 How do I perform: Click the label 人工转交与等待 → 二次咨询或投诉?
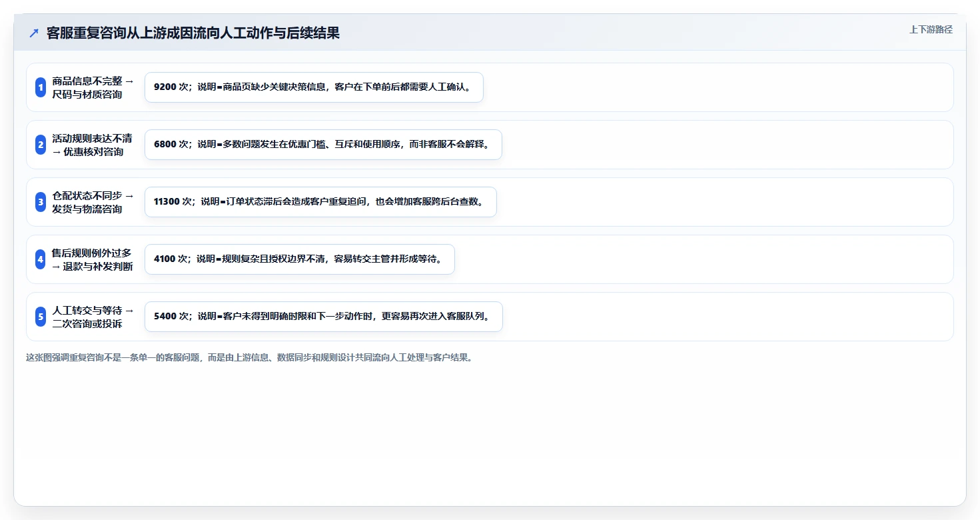pyautogui.click(x=93, y=317)
